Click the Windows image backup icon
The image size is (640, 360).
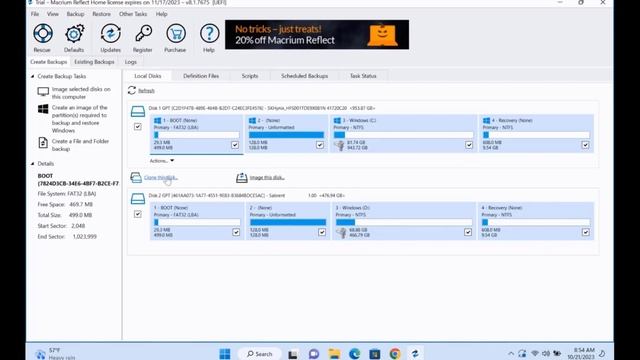coord(43,109)
